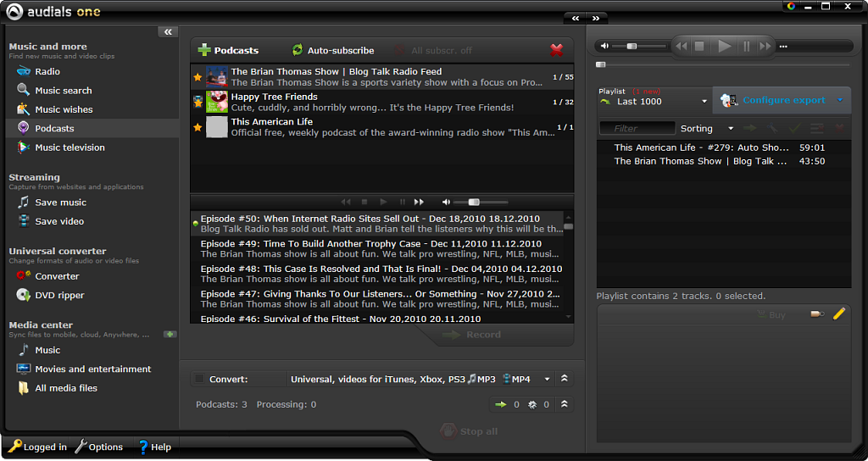
Task: Open Save video under Streaming
Action: (59, 221)
